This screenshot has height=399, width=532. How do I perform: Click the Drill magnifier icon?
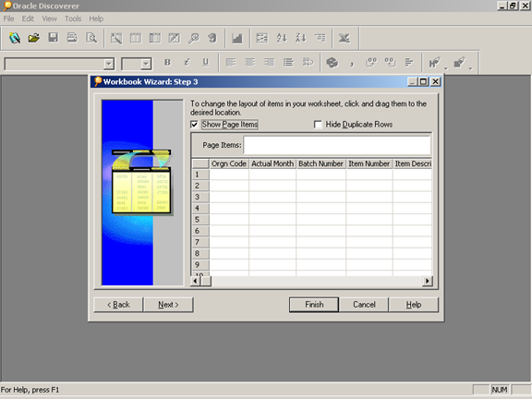pos(193,38)
